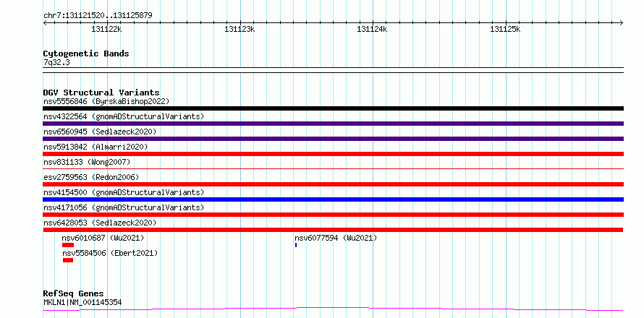Viewport: 644px width, 318px height.
Task: Click the nsv5913842 (Almarri2020) label
Action: pos(96,147)
